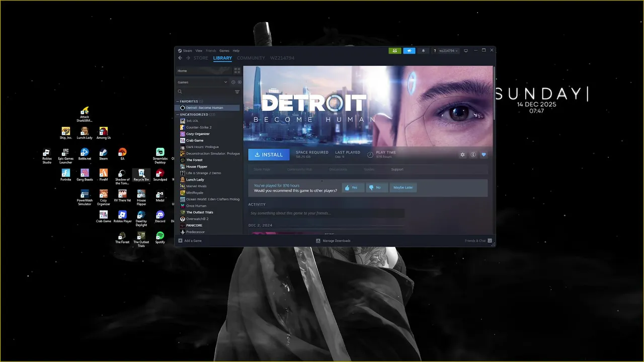Image resolution: width=644 pixels, height=362 pixels.
Task: Select the Among Us desktop icon
Action: 103,133
